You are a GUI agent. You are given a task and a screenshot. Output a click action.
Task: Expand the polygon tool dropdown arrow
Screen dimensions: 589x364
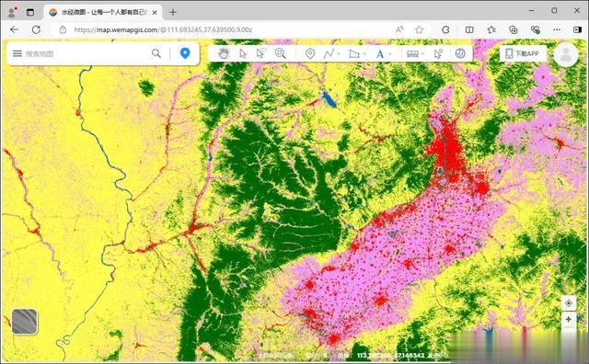[364, 54]
